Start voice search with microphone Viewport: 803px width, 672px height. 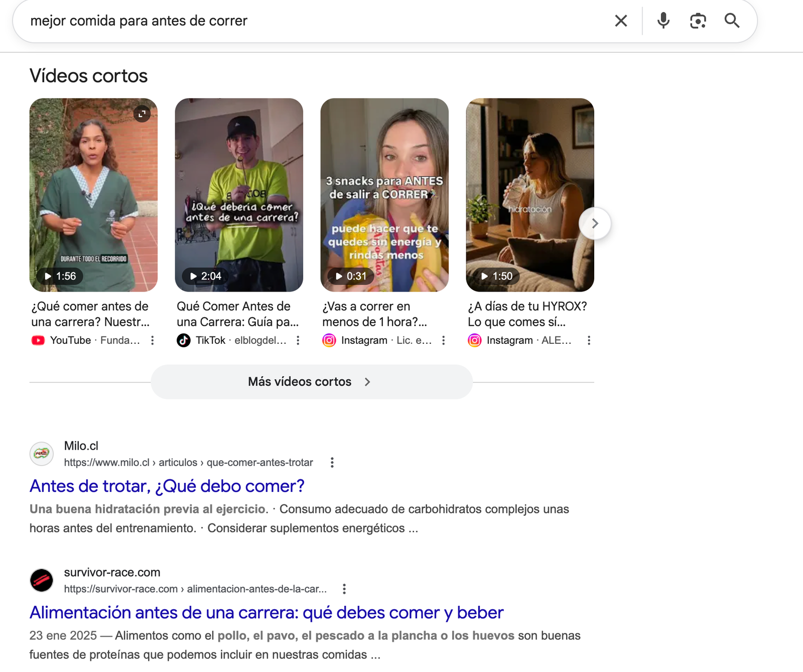663,21
